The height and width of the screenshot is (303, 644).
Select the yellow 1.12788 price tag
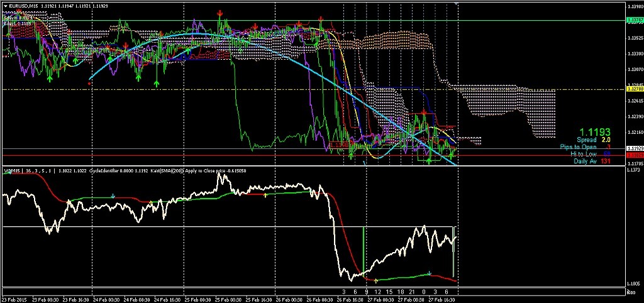click(634, 89)
